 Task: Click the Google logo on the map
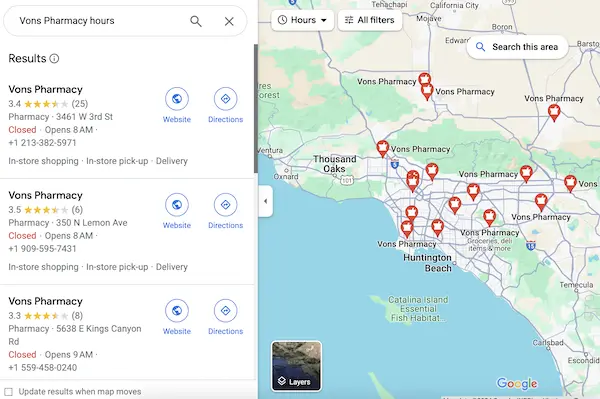[517, 383]
